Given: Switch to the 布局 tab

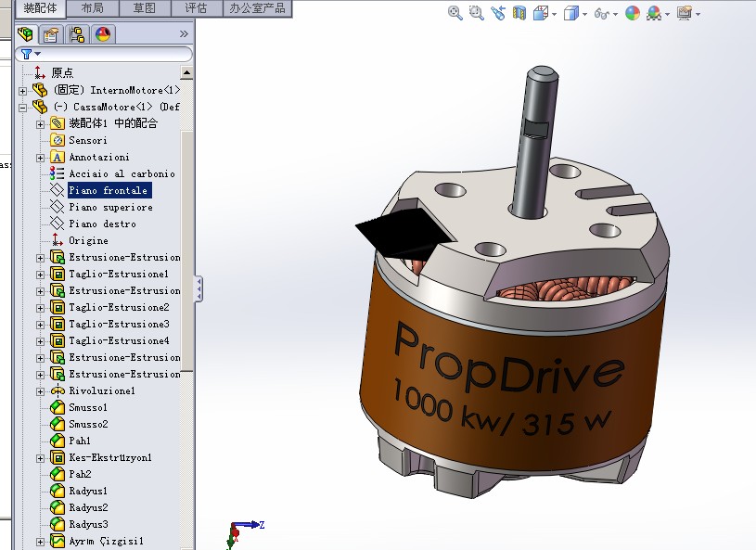Looking at the screenshot, I should pos(92,8).
